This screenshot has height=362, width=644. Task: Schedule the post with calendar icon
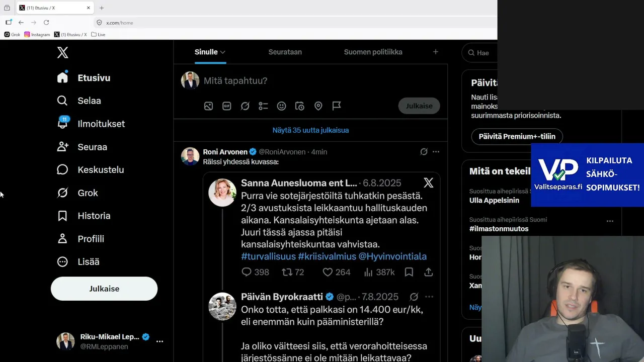(x=300, y=106)
